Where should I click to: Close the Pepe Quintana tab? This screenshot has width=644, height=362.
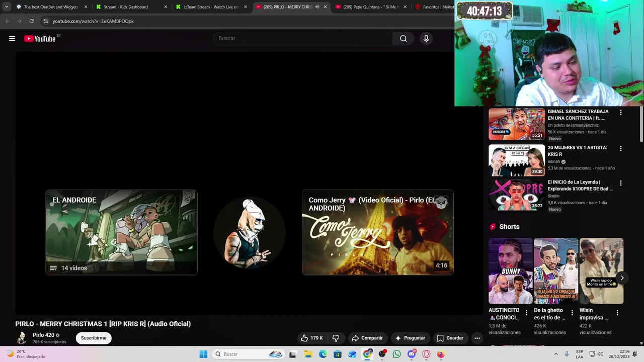click(x=405, y=7)
